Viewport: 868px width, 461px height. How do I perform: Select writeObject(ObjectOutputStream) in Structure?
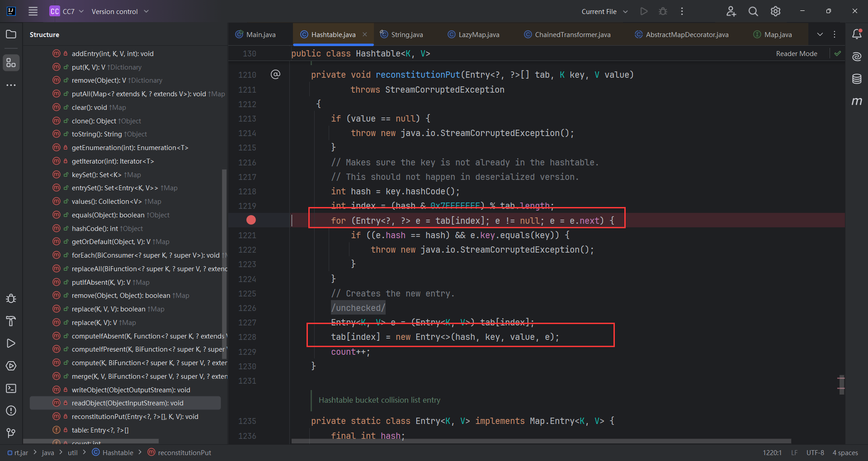125,390
